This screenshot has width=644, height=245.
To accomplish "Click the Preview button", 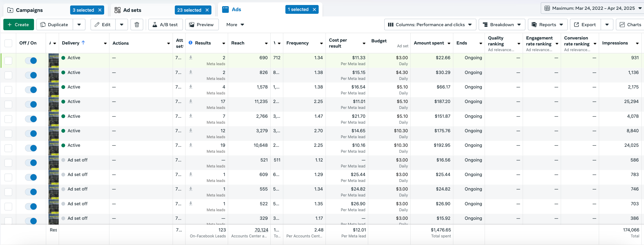I will (201, 24).
